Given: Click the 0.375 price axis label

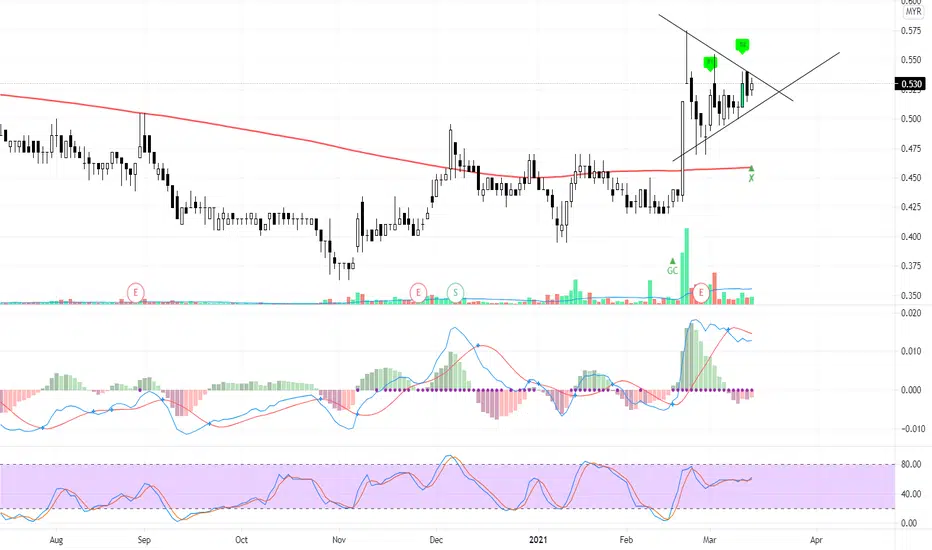Looking at the screenshot, I should pos(911,266).
